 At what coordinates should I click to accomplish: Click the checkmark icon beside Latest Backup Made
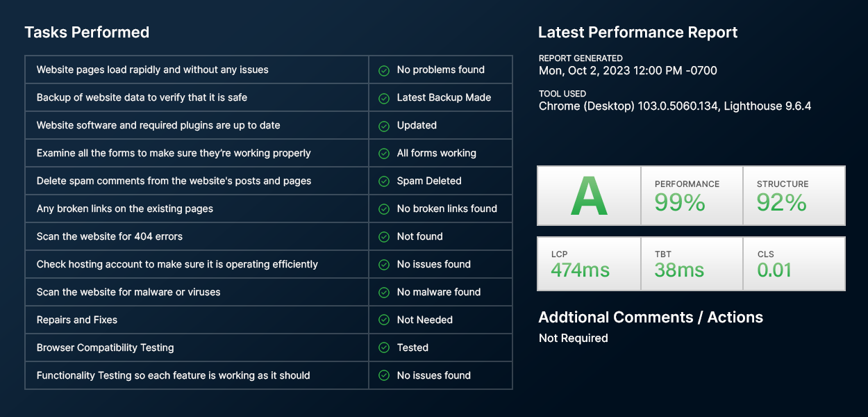click(383, 98)
